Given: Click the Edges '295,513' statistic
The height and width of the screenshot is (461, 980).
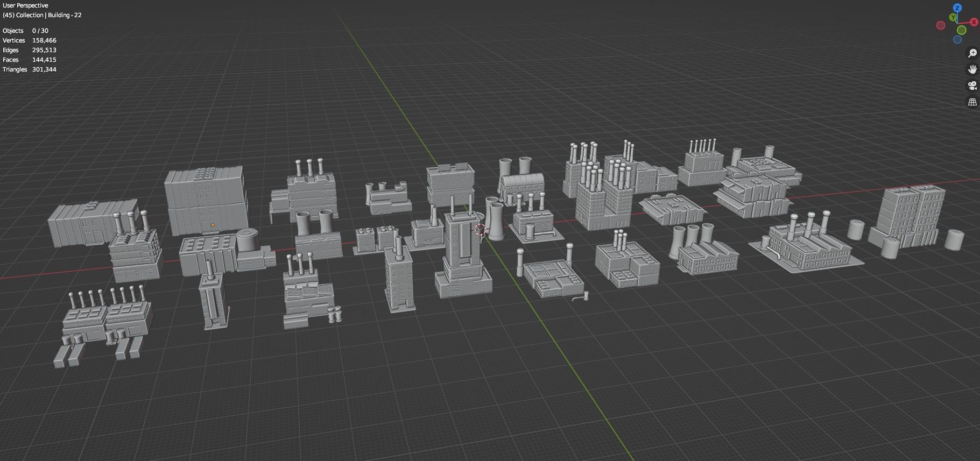Looking at the screenshot, I should (x=44, y=50).
